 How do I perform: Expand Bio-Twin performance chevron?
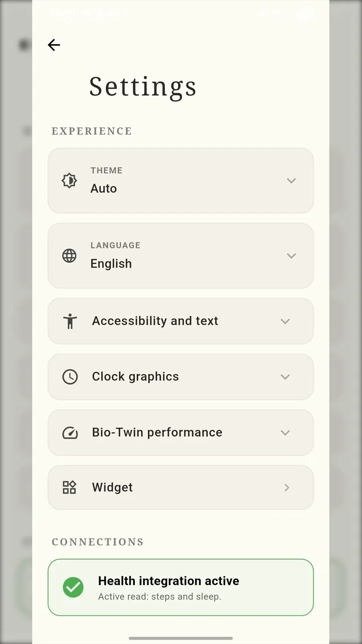pyautogui.click(x=285, y=433)
